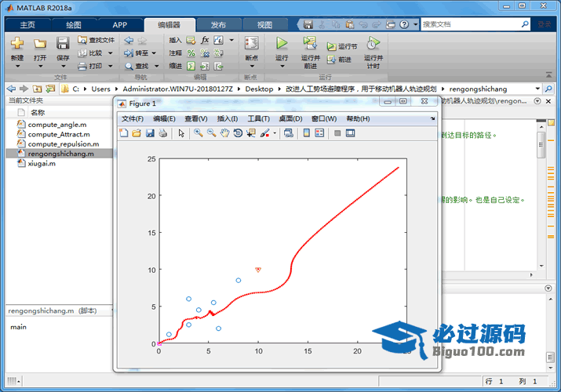Open the help question mark icon

(x=404, y=24)
